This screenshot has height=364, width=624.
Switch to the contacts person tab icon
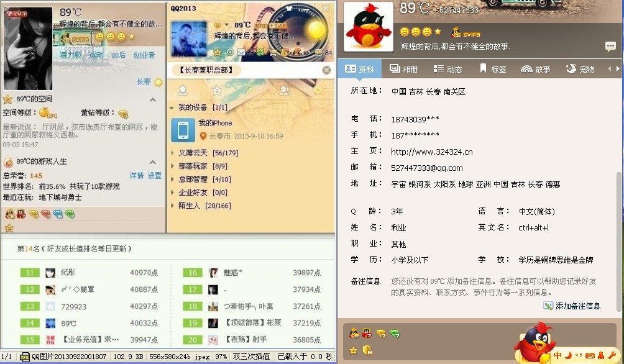coord(183,90)
